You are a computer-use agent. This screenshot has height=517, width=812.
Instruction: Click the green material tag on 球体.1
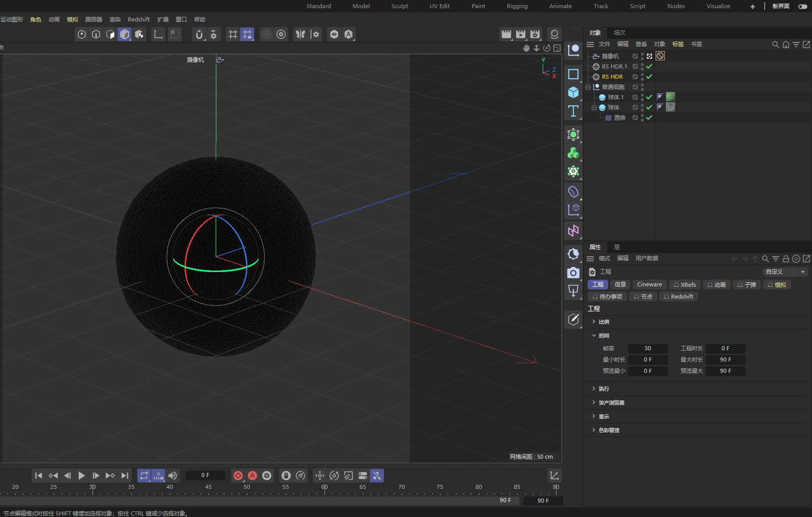pyautogui.click(x=670, y=97)
